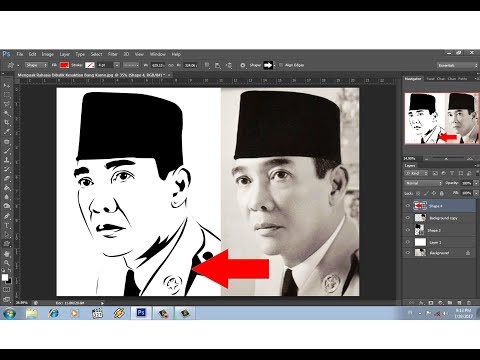The height and width of the screenshot is (360, 480).
Task: Select the Clone Stamp tool
Action: point(6,160)
